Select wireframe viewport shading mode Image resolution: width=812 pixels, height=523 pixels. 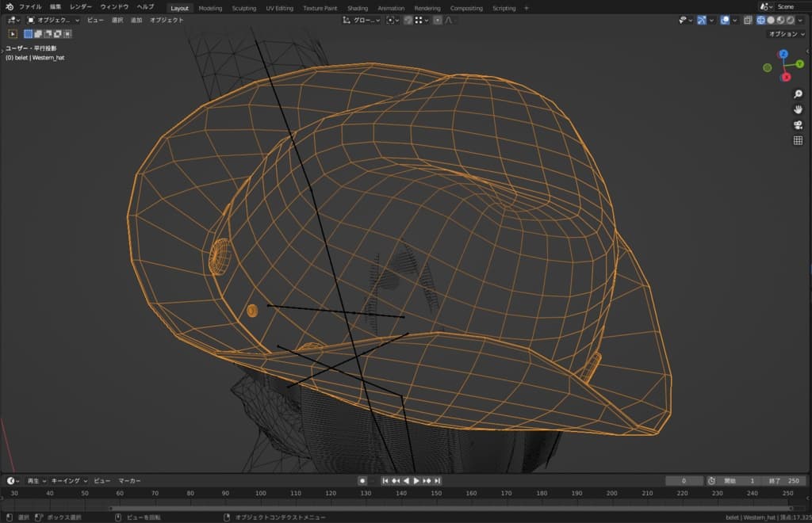click(x=761, y=20)
